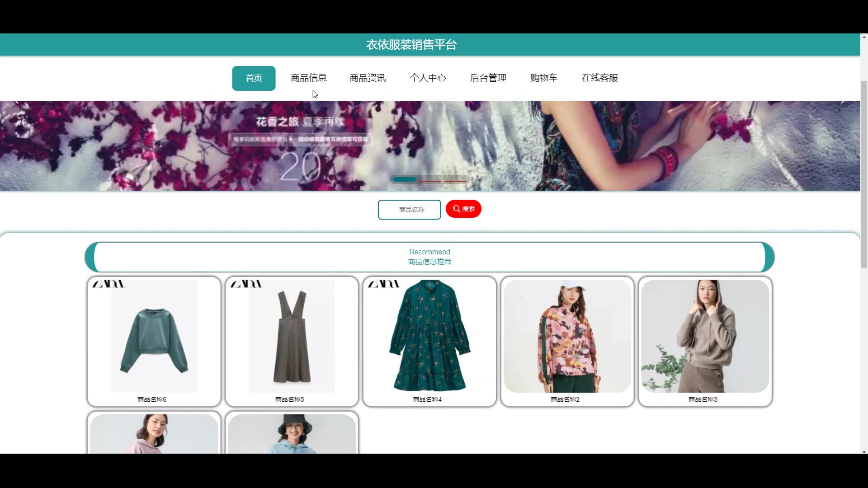Image resolution: width=868 pixels, height=488 pixels.
Task: Select the third carousel indicator
Action: pyautogui.click(x=455, y=180)
